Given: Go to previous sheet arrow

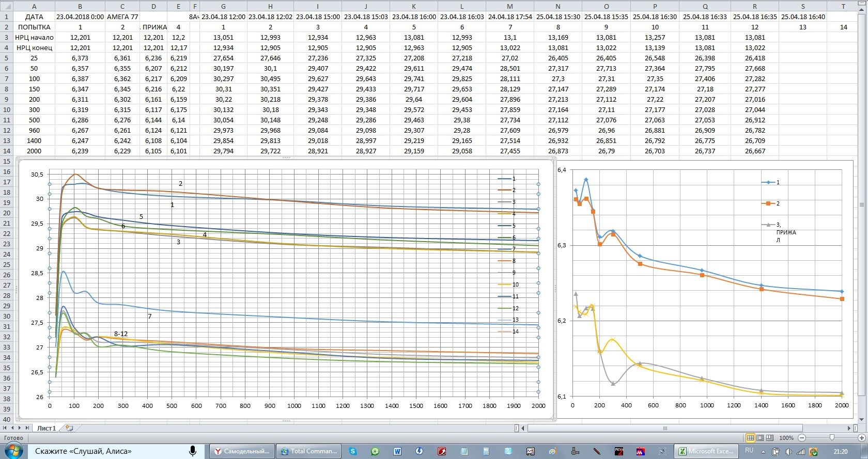Looking at the screenshot, I should click(13, 428).
